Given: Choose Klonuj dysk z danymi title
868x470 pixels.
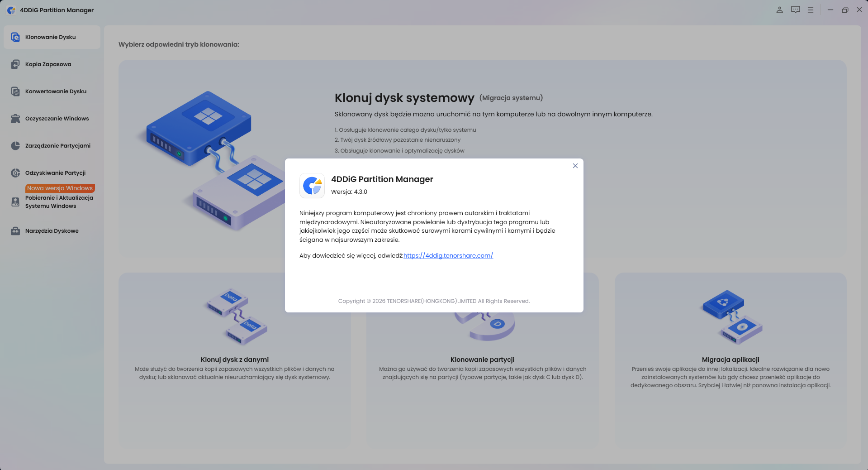Looking at the screenshot, I should point(235,360).
